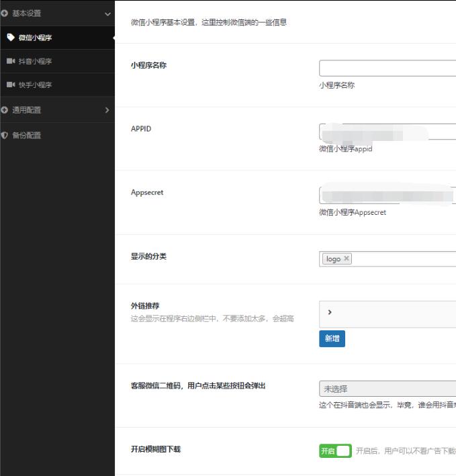Click the 新增 button

(332, 338)
